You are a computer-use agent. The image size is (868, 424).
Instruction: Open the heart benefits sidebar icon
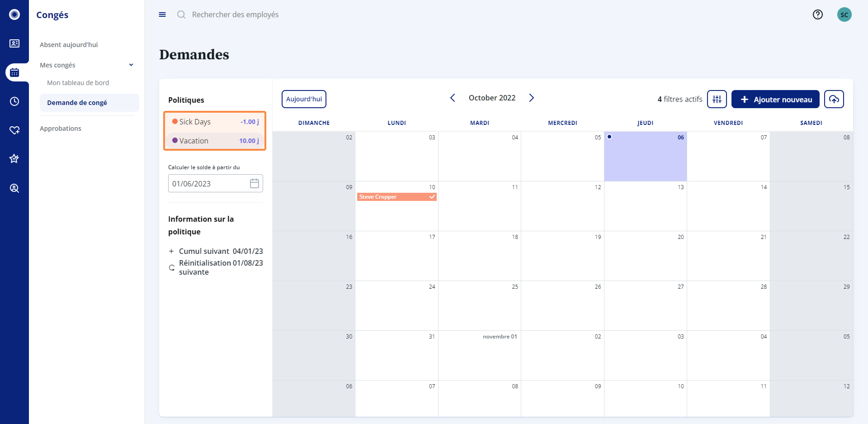click(14, 130)
